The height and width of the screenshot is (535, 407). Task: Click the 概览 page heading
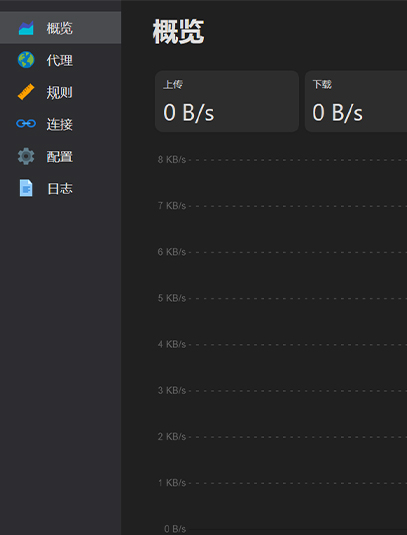click(178, 32)
